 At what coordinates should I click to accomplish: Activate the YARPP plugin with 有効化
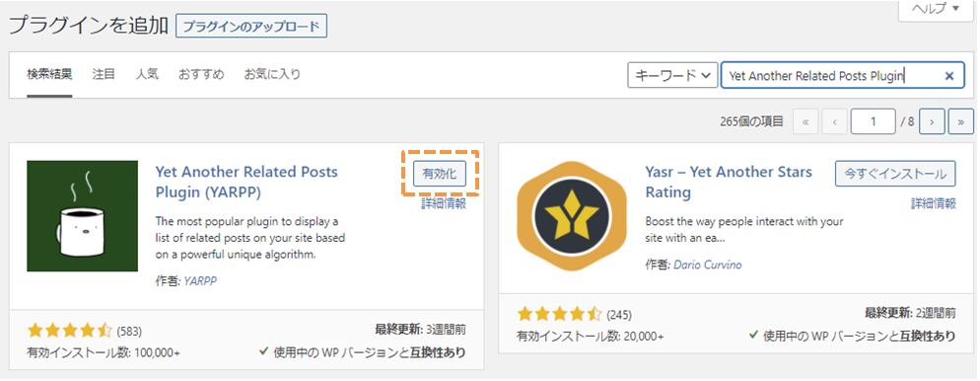440,174
